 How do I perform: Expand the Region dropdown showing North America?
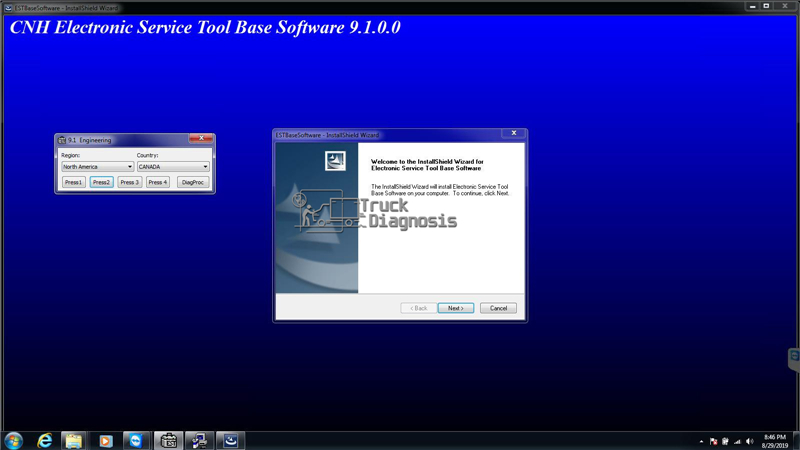(97, 167)
